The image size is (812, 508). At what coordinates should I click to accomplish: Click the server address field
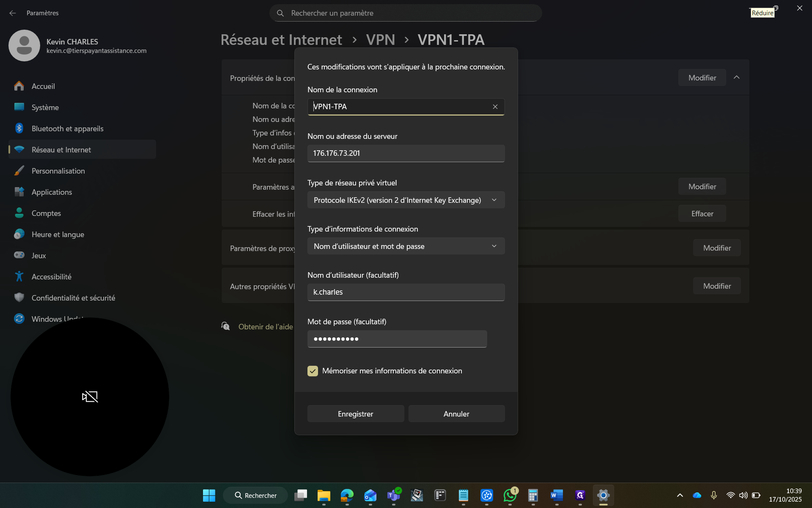(x=406, y=153)
